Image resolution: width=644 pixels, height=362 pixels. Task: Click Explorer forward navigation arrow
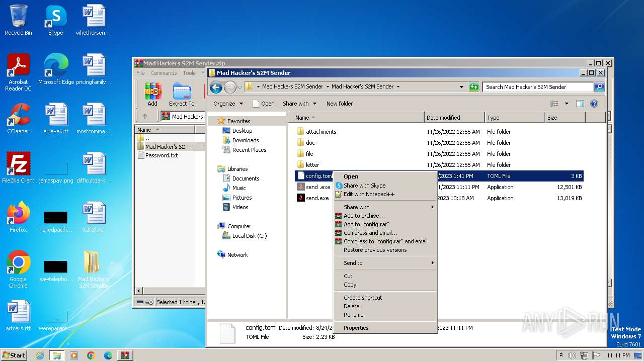(230, 87)
